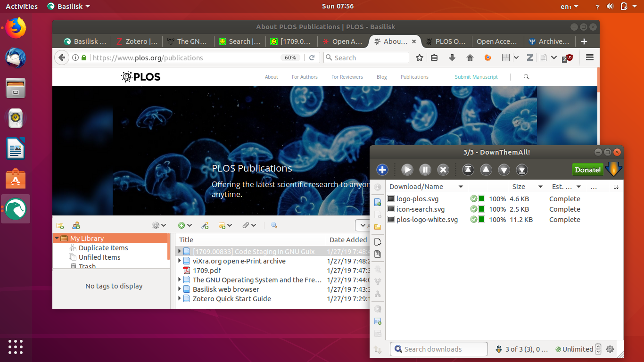Image resolution: width=644 pixels, height=362 pixels.
Task: Open Zotero add attachment paperclip dropdown
Action: point(249,226)
